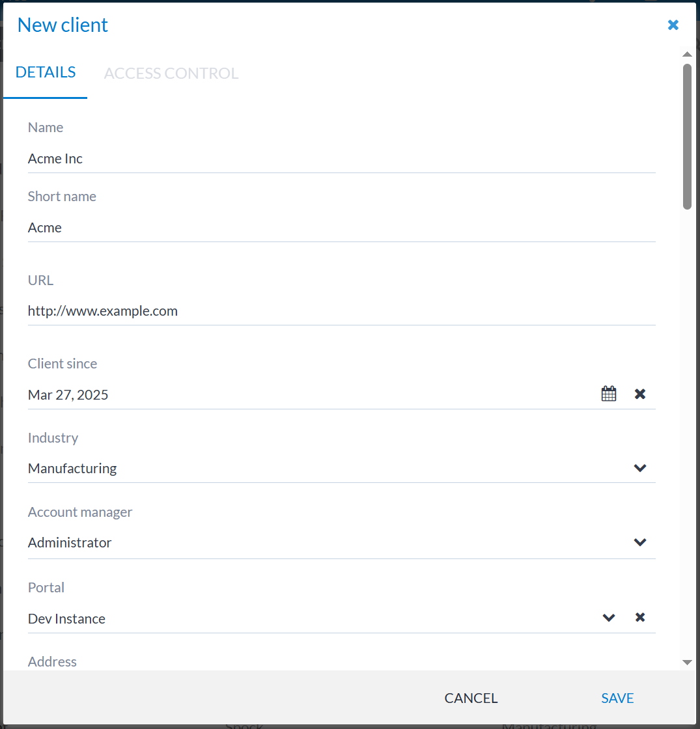The width and height of the screenshot is (700, 729).
Task: Focus the Short name field
Action: [x=341, y=228]
